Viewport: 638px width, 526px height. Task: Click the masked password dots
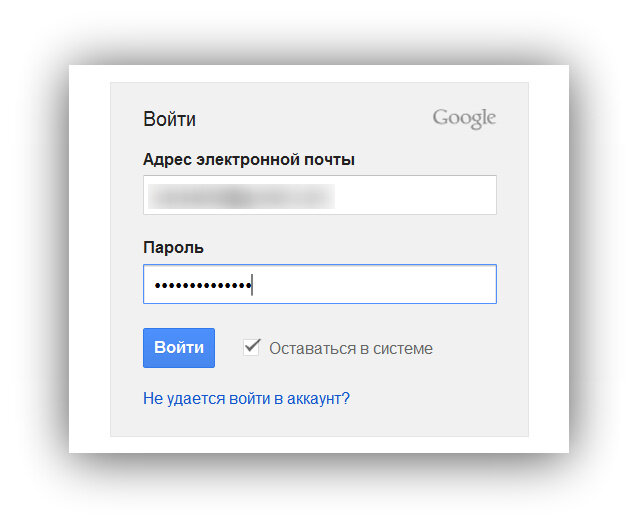pos(200,286)
